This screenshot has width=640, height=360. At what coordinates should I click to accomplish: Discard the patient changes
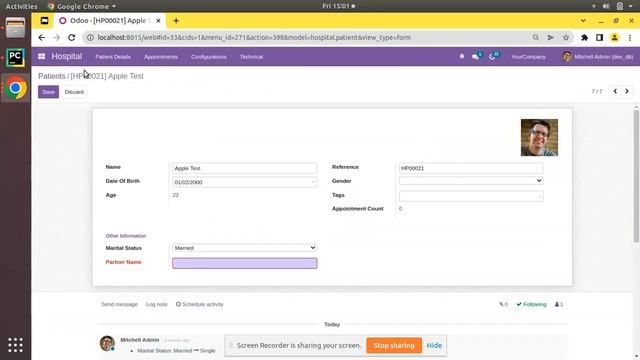click(74, 92)
